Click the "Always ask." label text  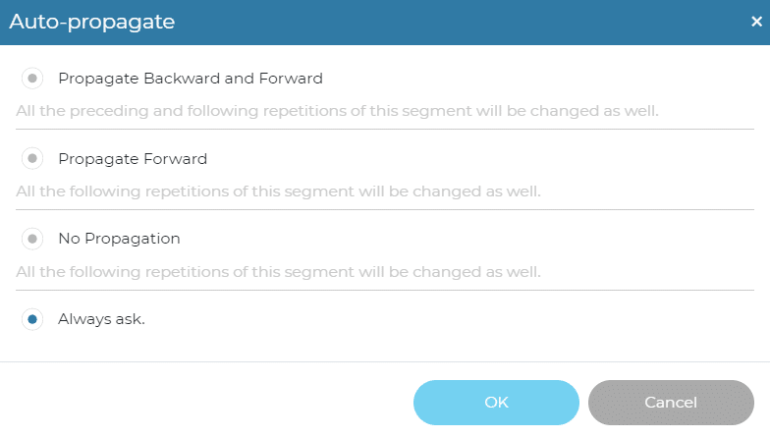(101, 319)
